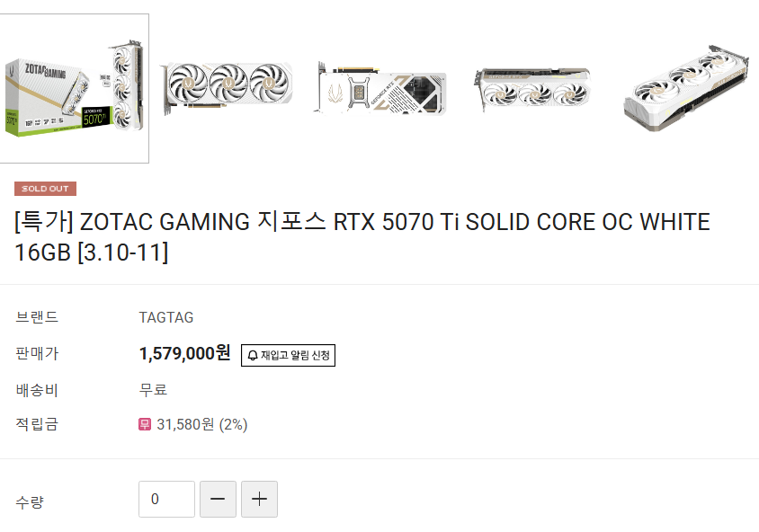Click the 배송비 row label
759x532 pixels.
[37, 390]
